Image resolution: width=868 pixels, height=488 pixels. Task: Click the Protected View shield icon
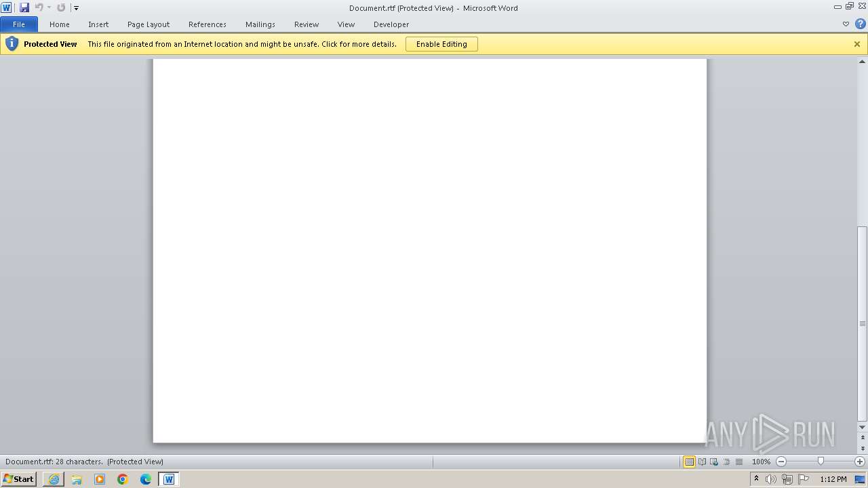point(12,44)
